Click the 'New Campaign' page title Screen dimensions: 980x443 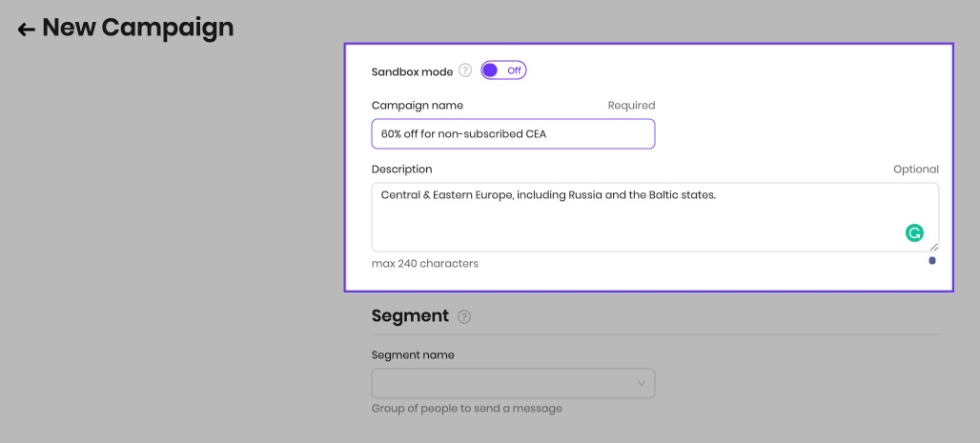pyautogui.click(x=137, y=29)
